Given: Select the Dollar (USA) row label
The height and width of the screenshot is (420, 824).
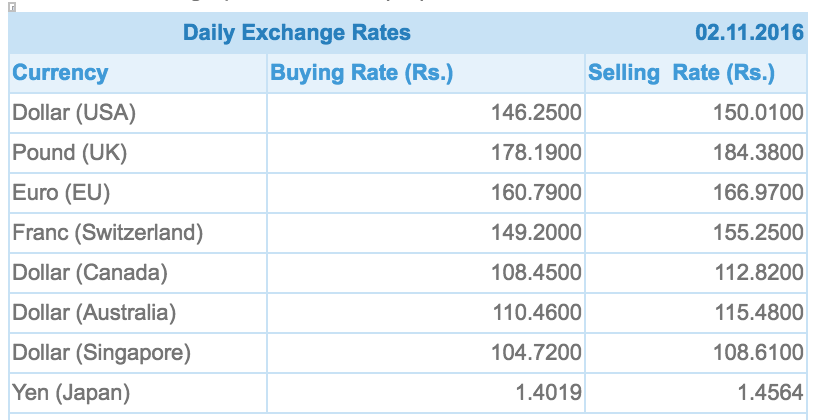Looking at the screenshot, I should (x=74, y=113).
